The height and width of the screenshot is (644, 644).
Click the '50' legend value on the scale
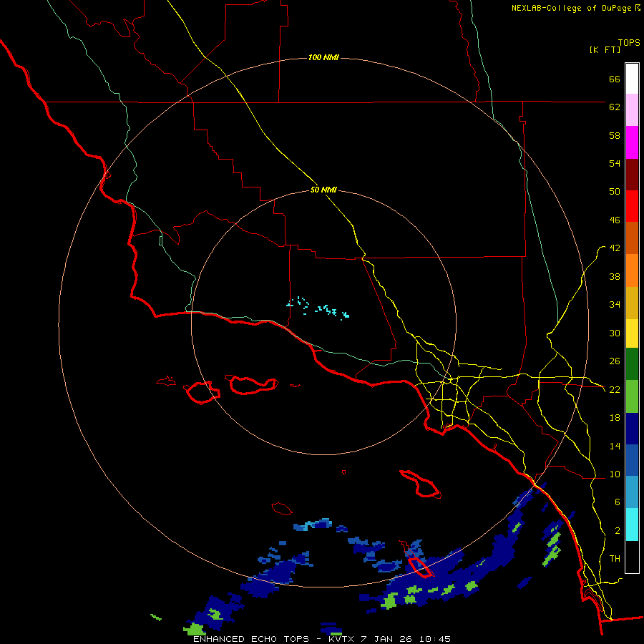click(615, 191)
